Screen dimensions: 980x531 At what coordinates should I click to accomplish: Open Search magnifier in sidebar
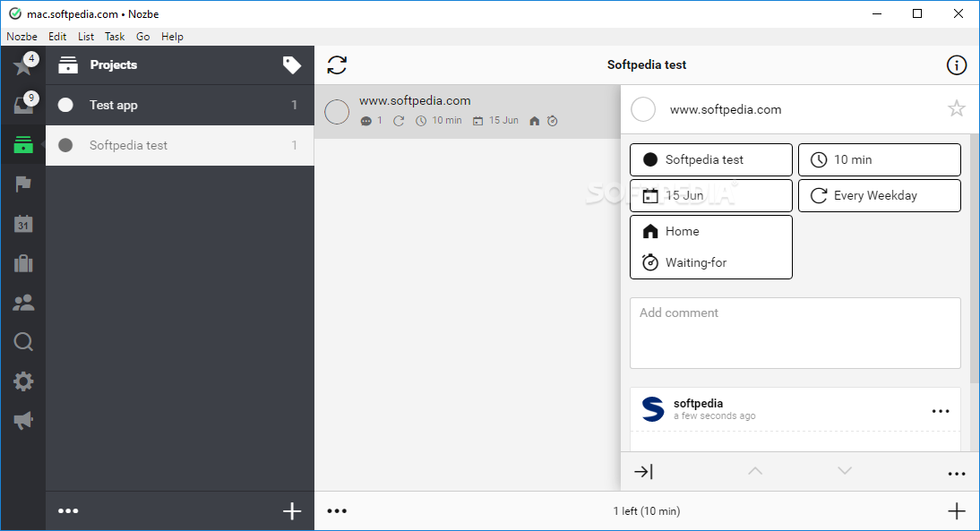click(x=23, y=342)
